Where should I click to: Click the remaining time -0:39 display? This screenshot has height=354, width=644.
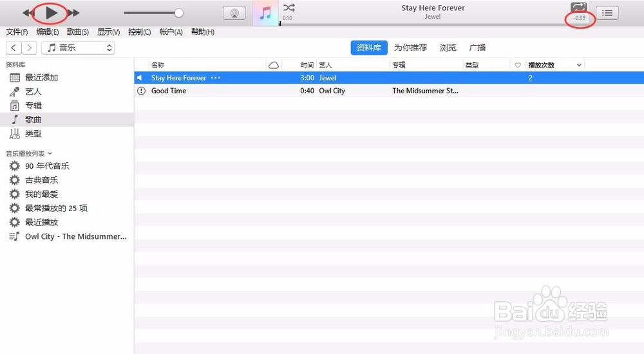point(580,18)
